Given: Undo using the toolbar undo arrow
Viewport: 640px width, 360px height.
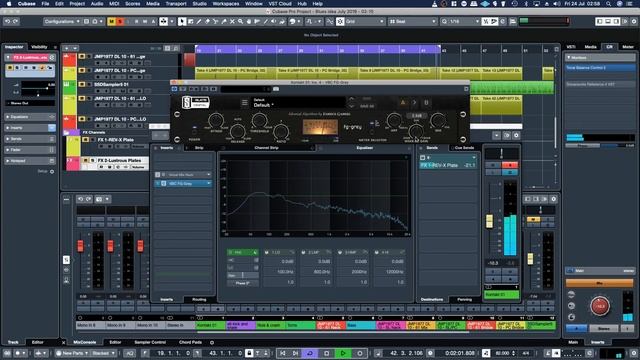Looking at the screenshot, I should tap(7, 21).
